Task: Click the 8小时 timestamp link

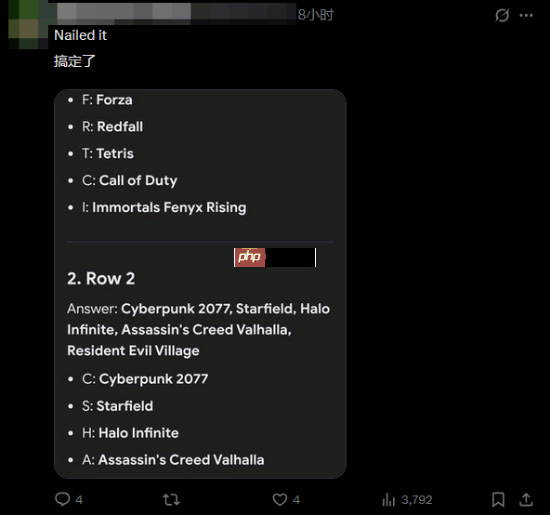Action: click(316, 15)
